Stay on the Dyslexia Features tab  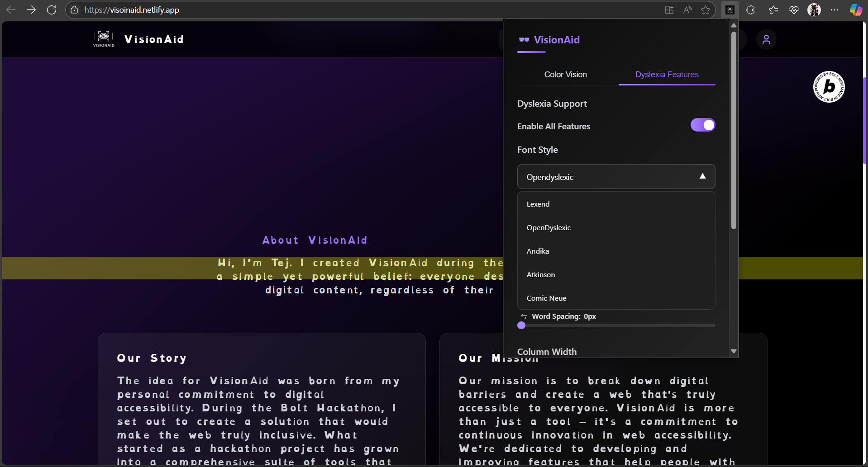pos(667,75)
